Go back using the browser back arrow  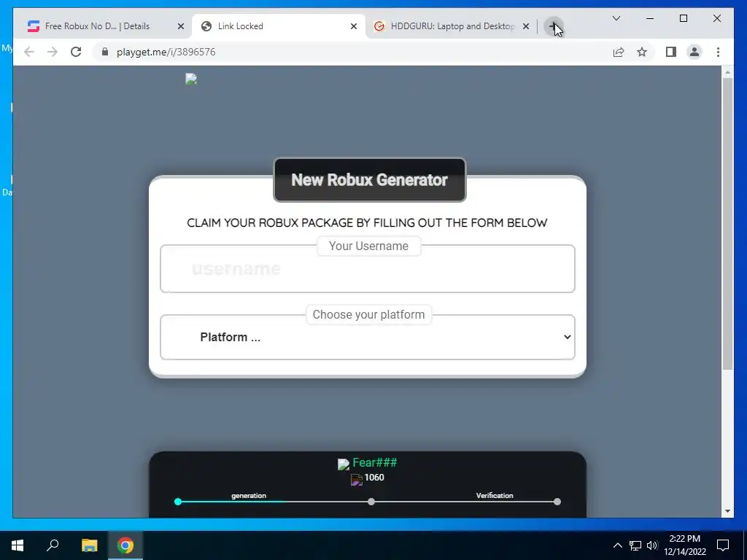(x=29, y=52)
